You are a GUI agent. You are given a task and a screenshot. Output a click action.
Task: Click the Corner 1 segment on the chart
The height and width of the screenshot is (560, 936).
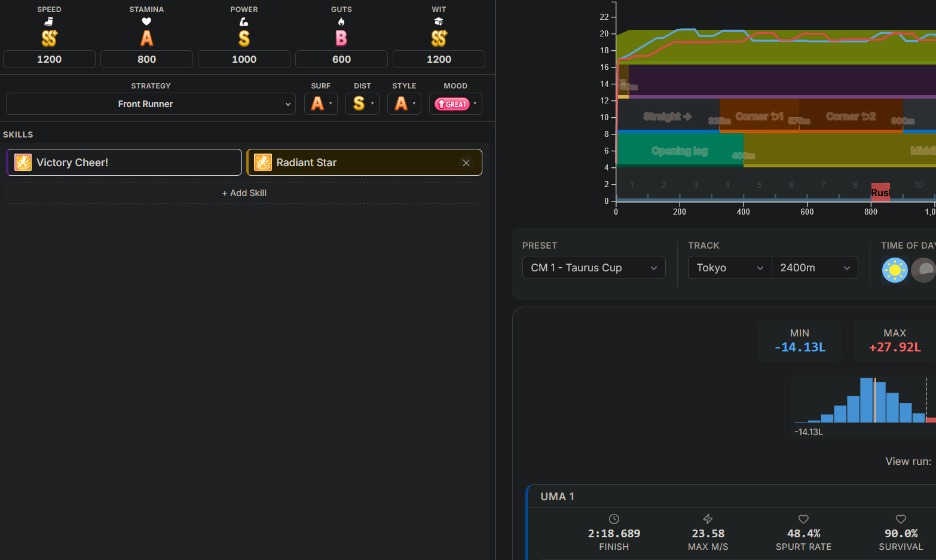click(x=759, y=116)
